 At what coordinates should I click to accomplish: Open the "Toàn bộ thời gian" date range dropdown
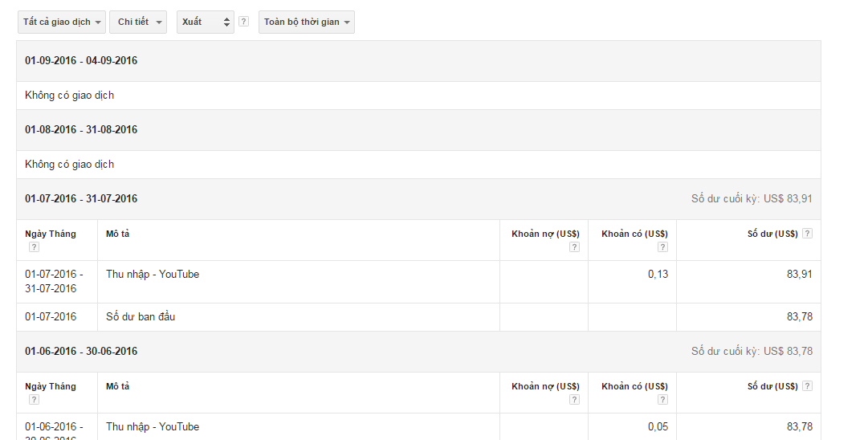[x=307, y=22]
